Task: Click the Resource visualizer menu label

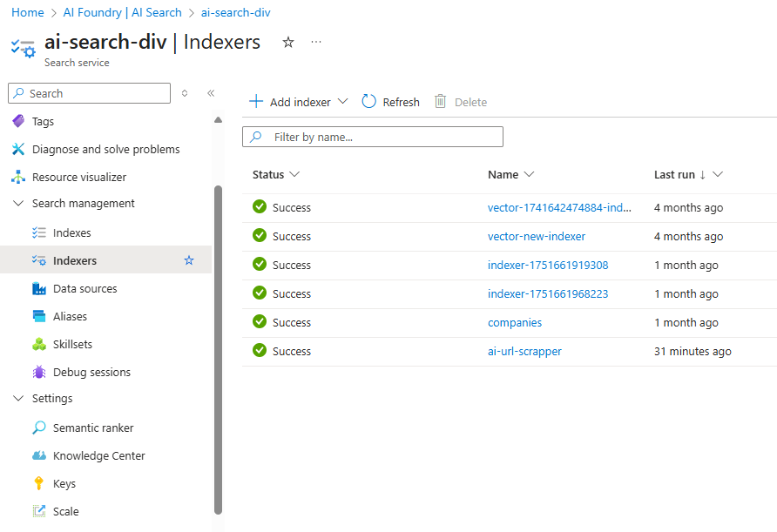Action: coord(79,177)
